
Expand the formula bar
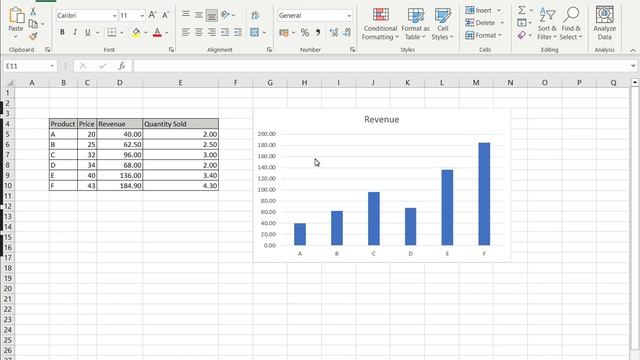pyautogui.click(x=633, y=66)
